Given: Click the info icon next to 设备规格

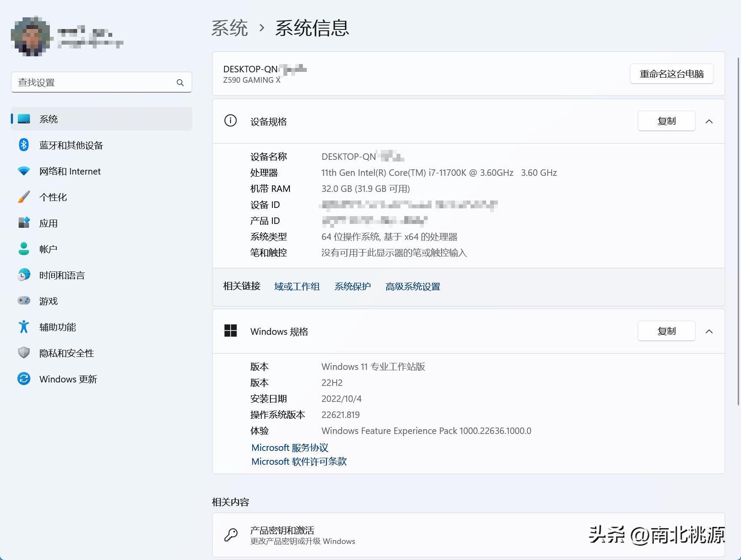Looking at the screenshot, I should coord(230,121).
